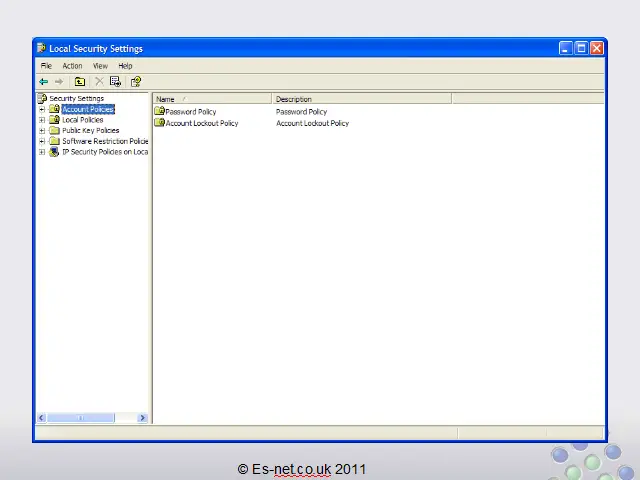640x480 pixels.
Task: Click the tree pane horizontal scrollbar thumb
Action: [80, 418]
